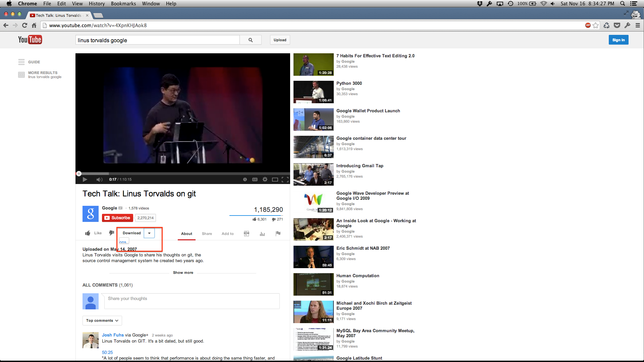The width and height of the screenshot is (644, 362).
Task: Open Human Computation video thumbnail
Action: [313, 284]
